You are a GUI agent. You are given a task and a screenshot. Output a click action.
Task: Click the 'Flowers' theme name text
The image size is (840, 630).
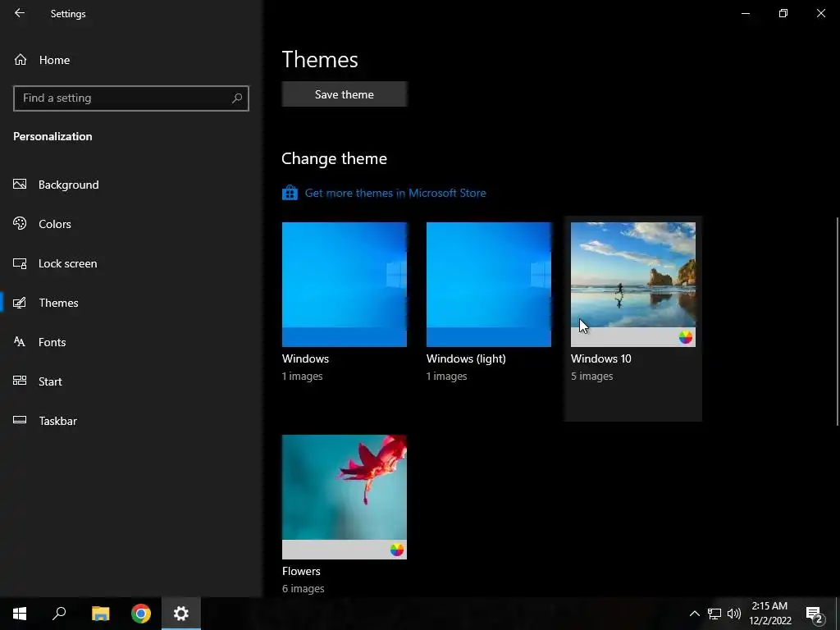[301, 571]
